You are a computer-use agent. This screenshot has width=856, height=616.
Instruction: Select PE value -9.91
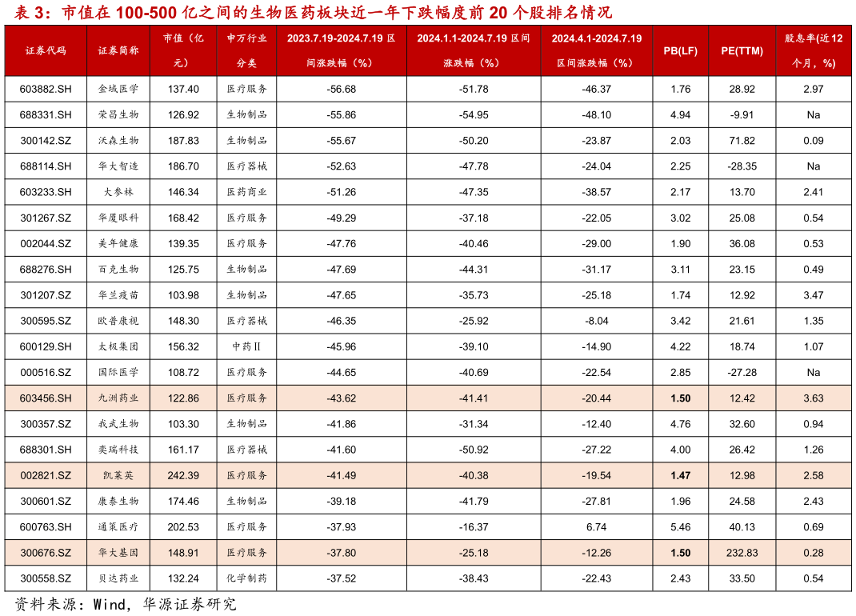[742, 114]
